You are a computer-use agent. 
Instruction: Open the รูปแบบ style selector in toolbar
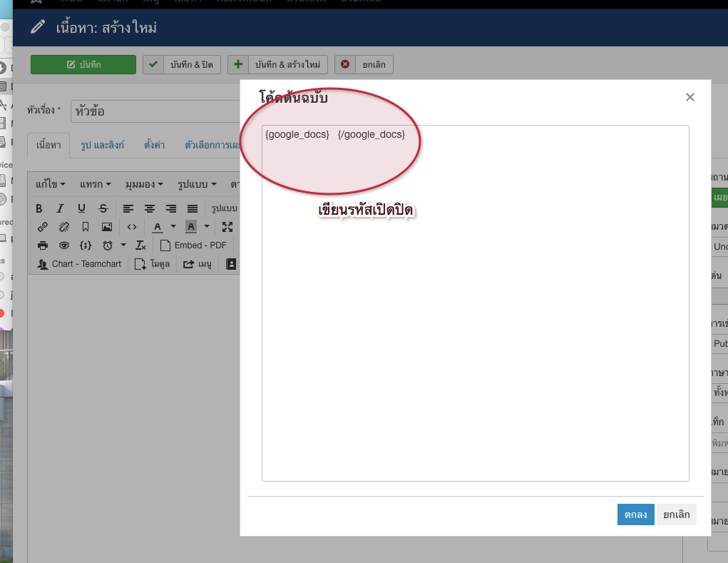click(225, 208)
